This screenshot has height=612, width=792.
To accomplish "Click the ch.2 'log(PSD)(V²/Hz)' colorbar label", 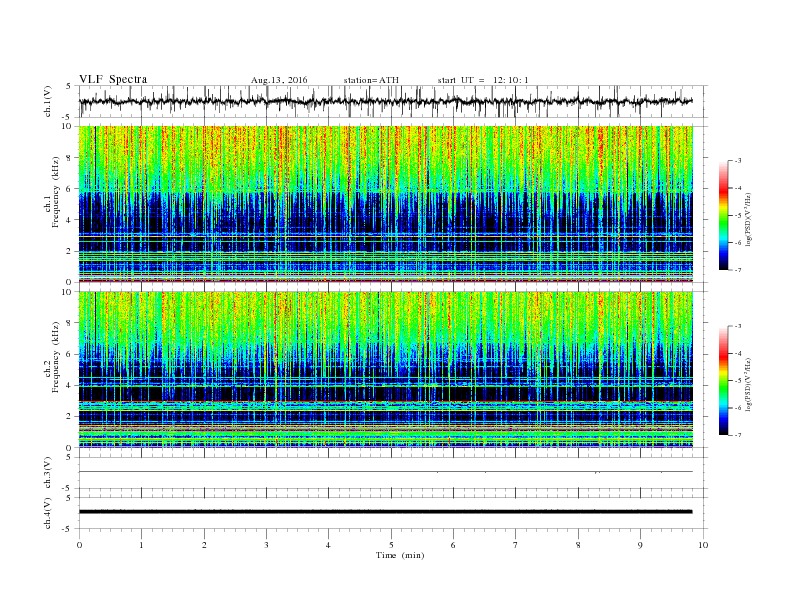I will click(x=749, y=384).
